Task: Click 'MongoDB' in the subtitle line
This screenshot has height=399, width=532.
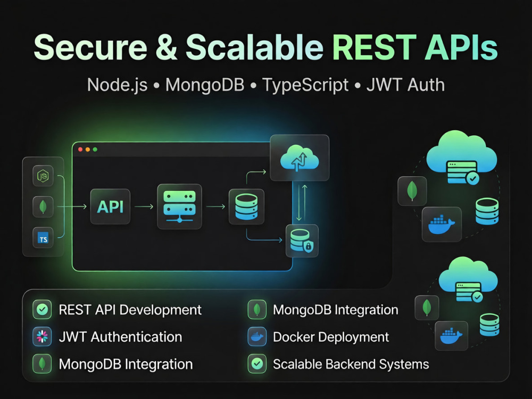Action: click(x=205, y=85)
